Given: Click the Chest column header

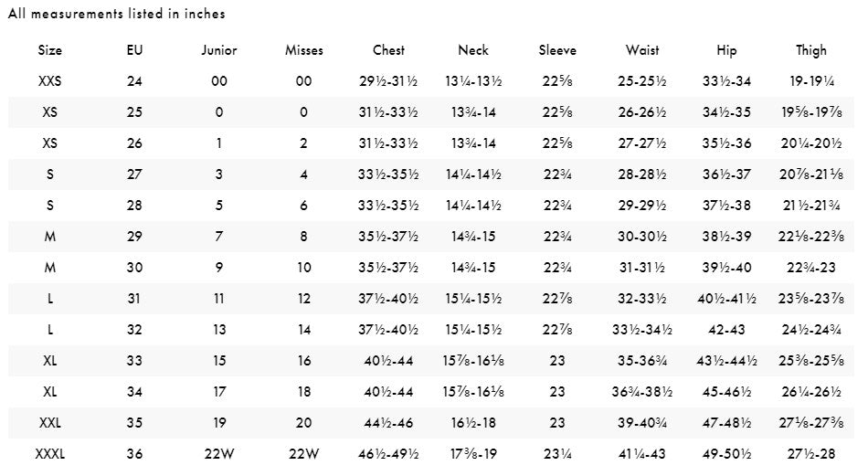Looking at the screenshot, I should click(x=388, y=50).
